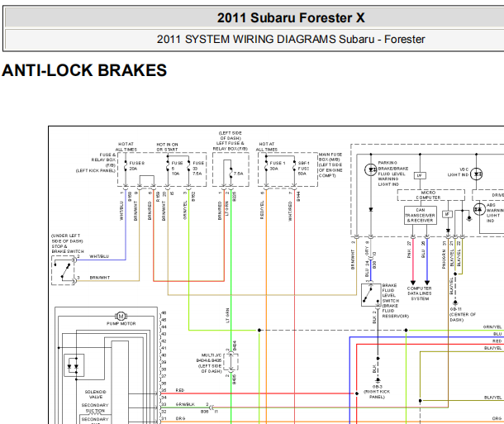Viewport: 504px width, 424px height.
Task: Select the I/F box above Micro Computer
Action: point(420,175)
